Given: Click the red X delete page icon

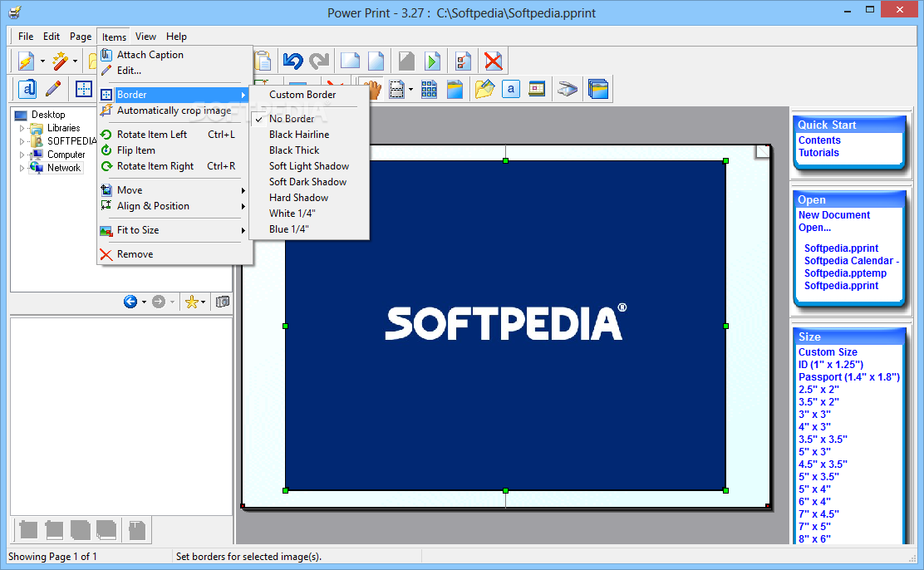Looking at the screenshot, I should coord(494,61).
